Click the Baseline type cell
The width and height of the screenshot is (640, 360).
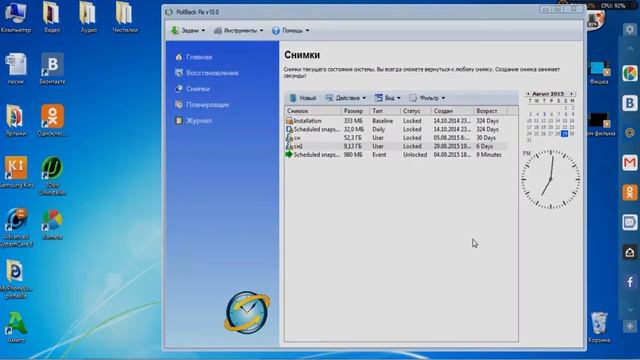(382, 121)
